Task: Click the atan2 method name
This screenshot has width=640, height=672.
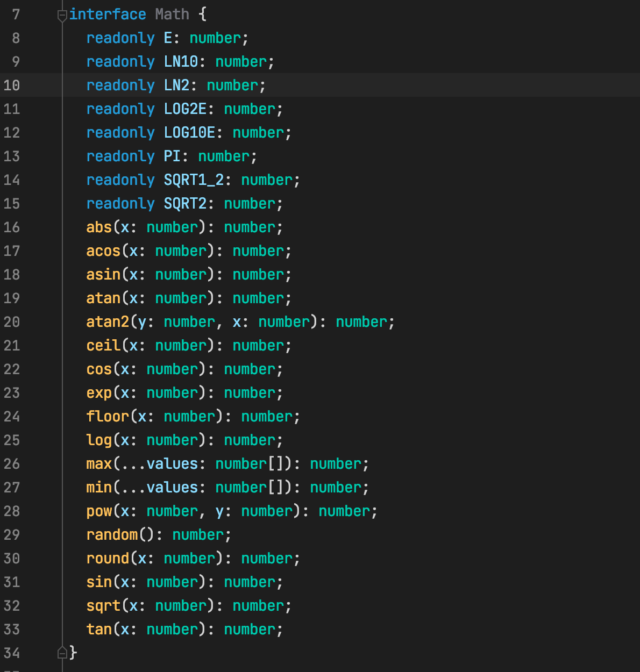Action: [106, 321]
